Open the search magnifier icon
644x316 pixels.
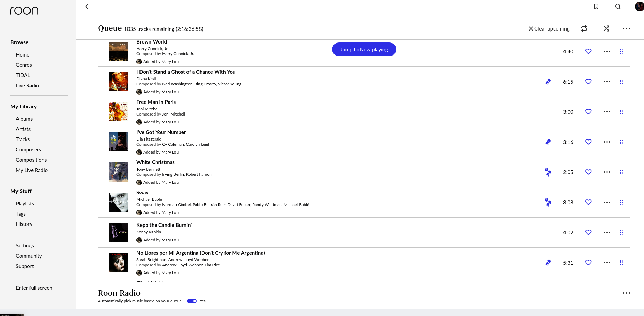[x=618, y=7]
